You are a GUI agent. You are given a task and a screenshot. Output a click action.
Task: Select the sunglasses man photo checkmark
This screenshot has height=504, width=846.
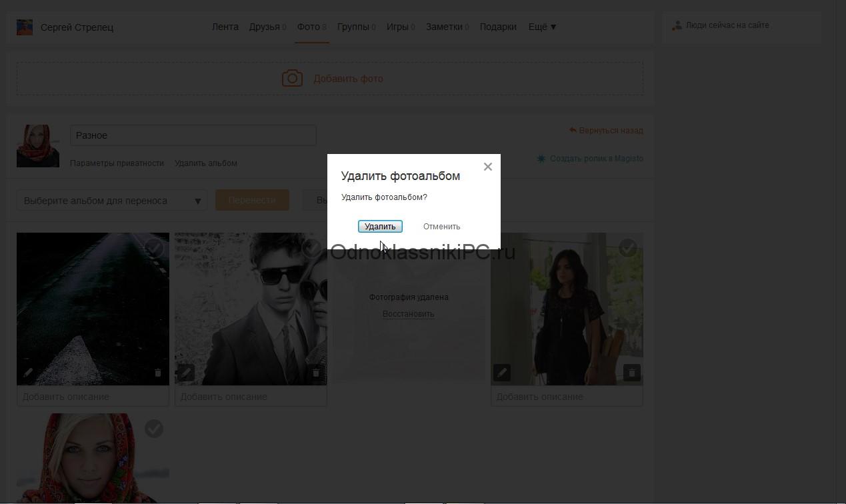click(311, 248)
